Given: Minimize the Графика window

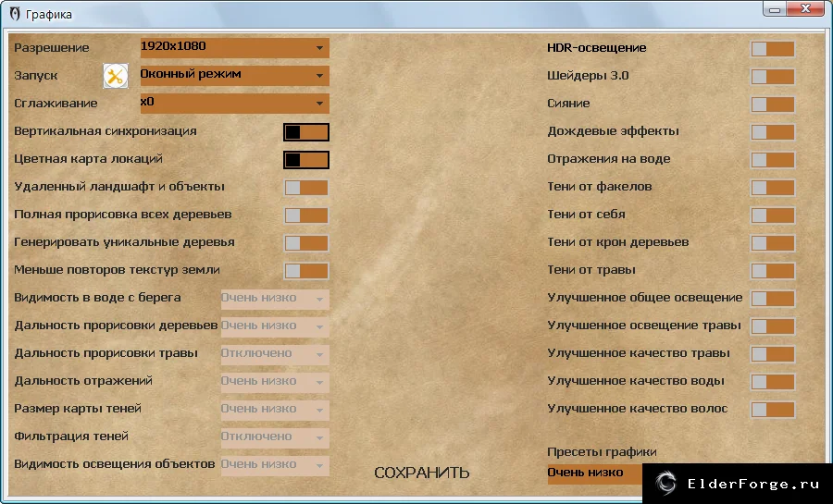Looking at the screenshot, I should (x=775, y=9).
